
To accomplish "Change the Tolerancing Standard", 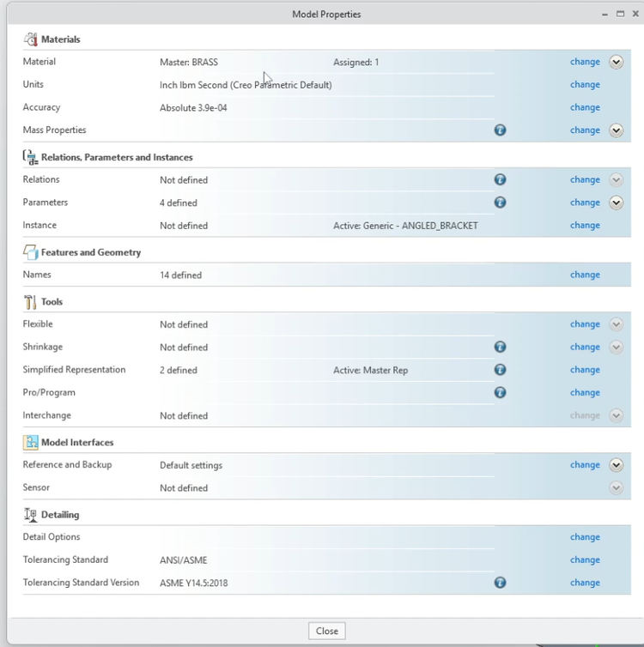I will point(585,560).
